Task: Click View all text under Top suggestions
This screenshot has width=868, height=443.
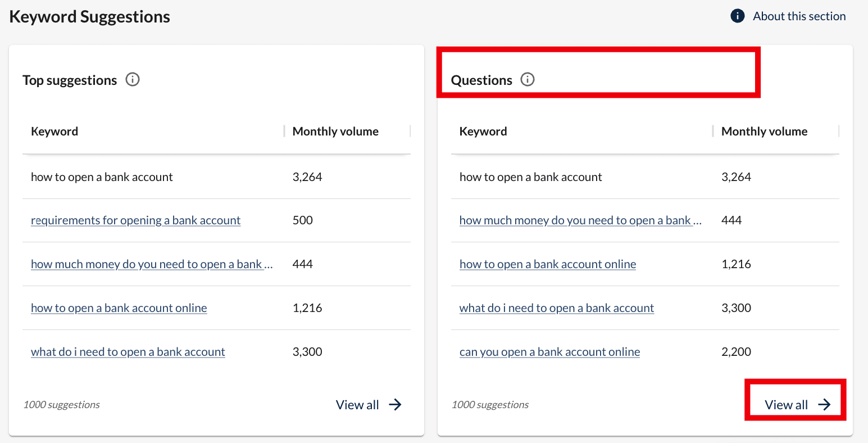Action: (x=357, y=405)
